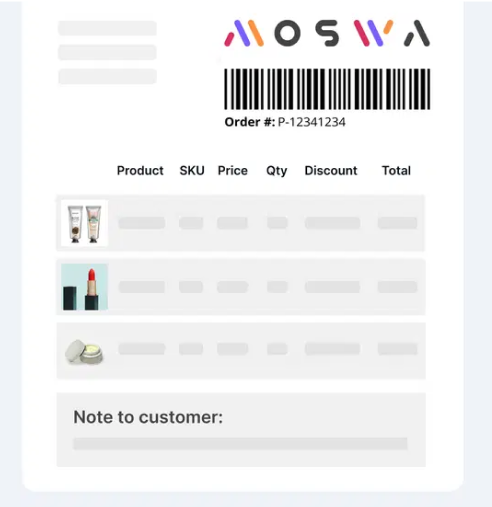Click the third address placeholder line
This screenshot has height=507, width=492.
[x=107, y=76]
